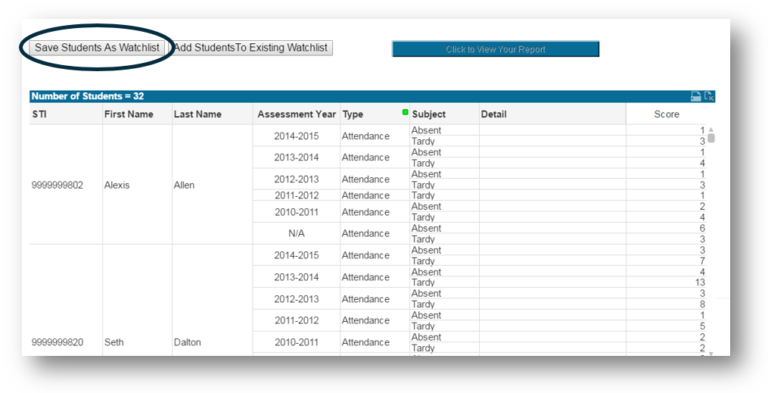Click Seth's 2012-2013 assessment year cell

tap(296, 298)
